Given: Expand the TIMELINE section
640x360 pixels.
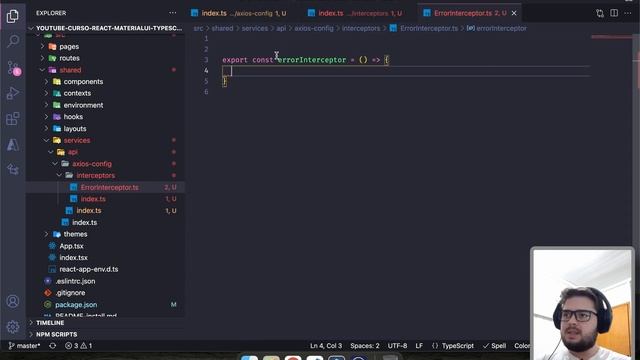Looking at the screenshot, I should tap(106, 323).
